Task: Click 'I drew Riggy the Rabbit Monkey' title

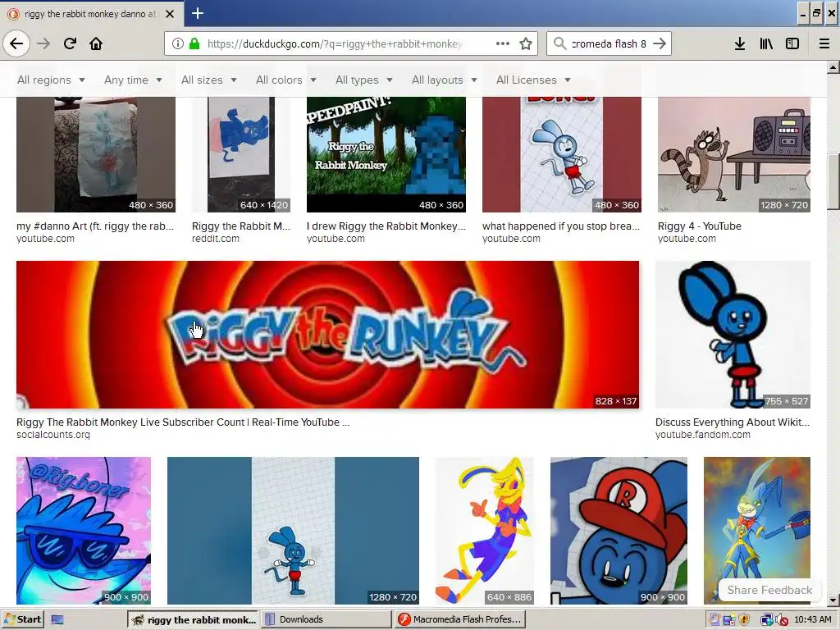Action: coord(386,226)
